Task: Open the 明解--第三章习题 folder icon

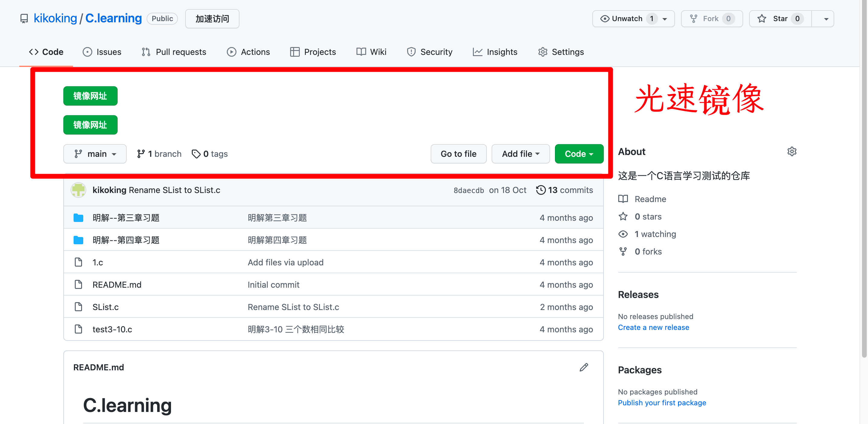Action: [78, 218]
